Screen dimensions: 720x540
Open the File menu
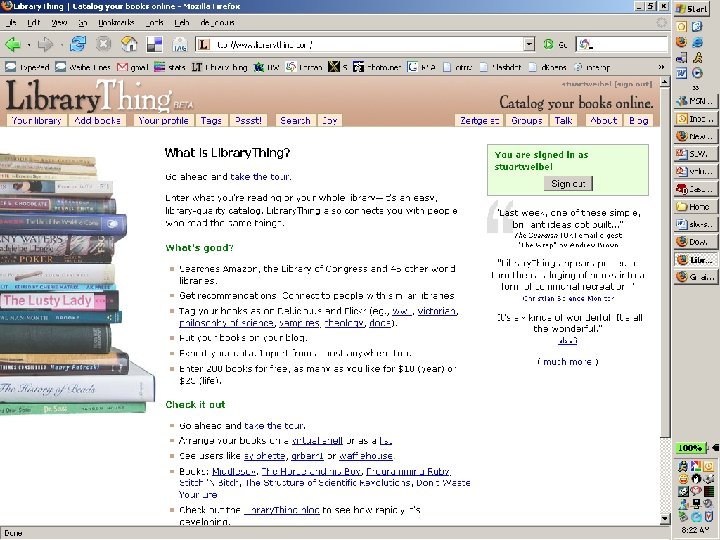(x=12, y=22)
